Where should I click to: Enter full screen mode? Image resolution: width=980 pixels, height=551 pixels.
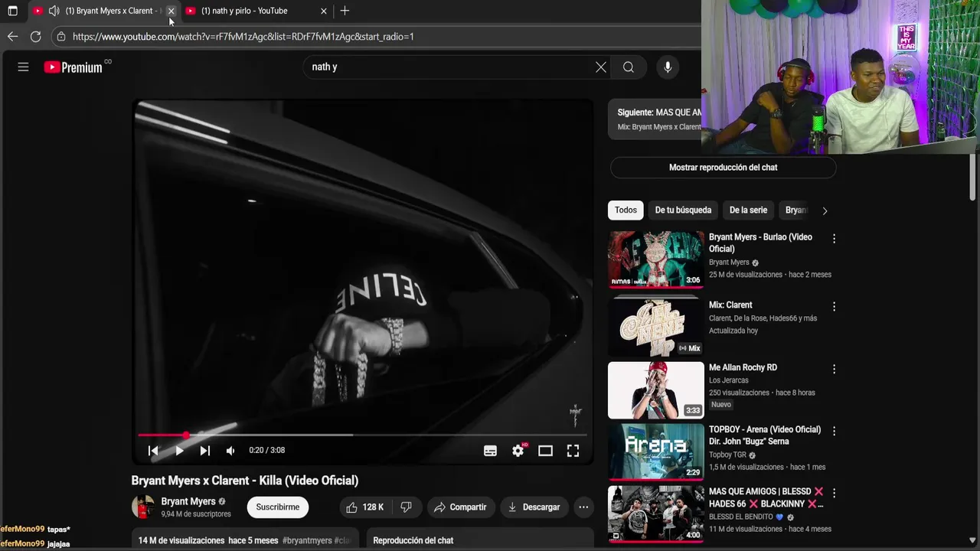click(573, 451)
